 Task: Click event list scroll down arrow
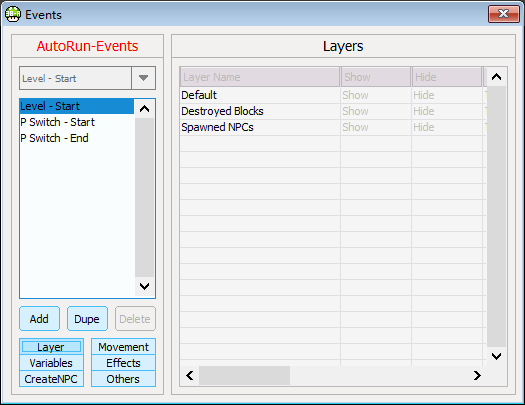144,286
